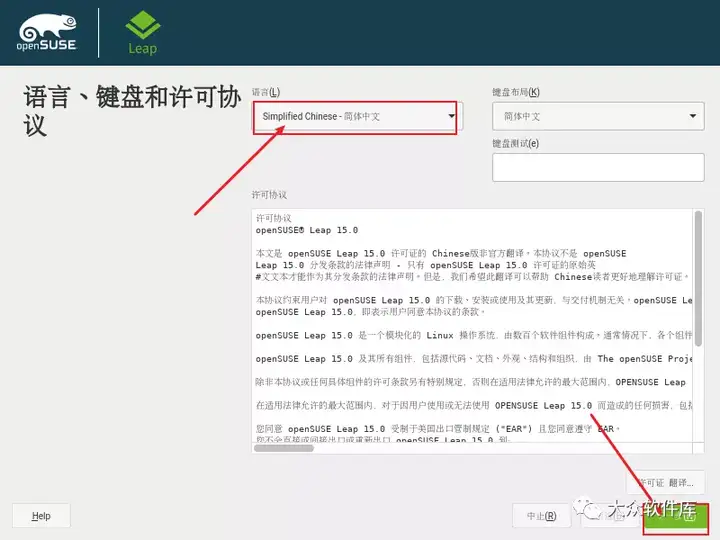Click into the 键盘测试 keyboard test field
This screenshot has width=720, height=540.
tap(598, 168)
